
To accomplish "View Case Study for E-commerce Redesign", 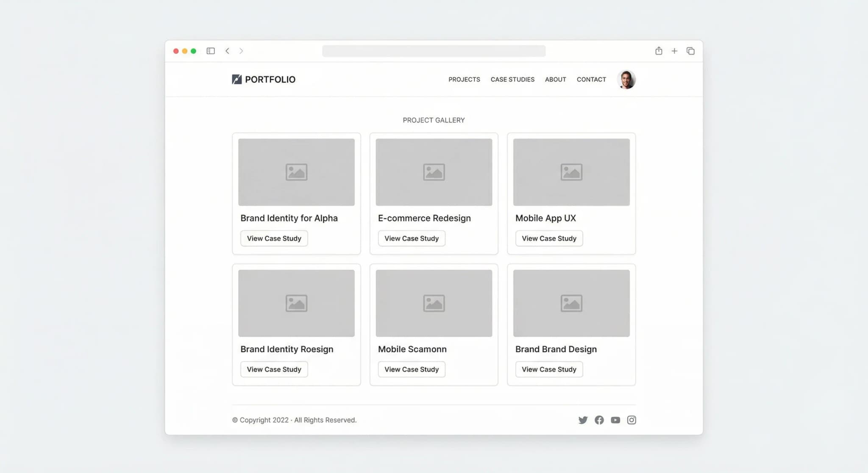I will pyautogui.click(x=411, y=238).
